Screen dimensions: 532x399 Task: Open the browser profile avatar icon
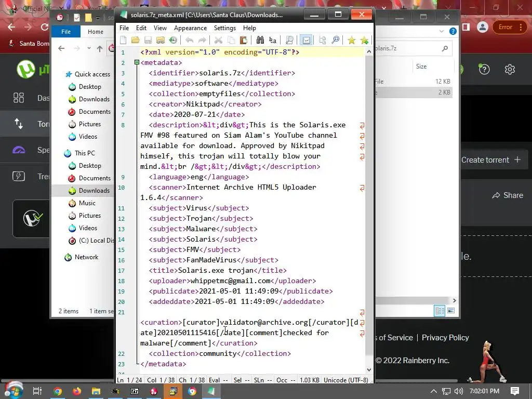coord(482,27)
